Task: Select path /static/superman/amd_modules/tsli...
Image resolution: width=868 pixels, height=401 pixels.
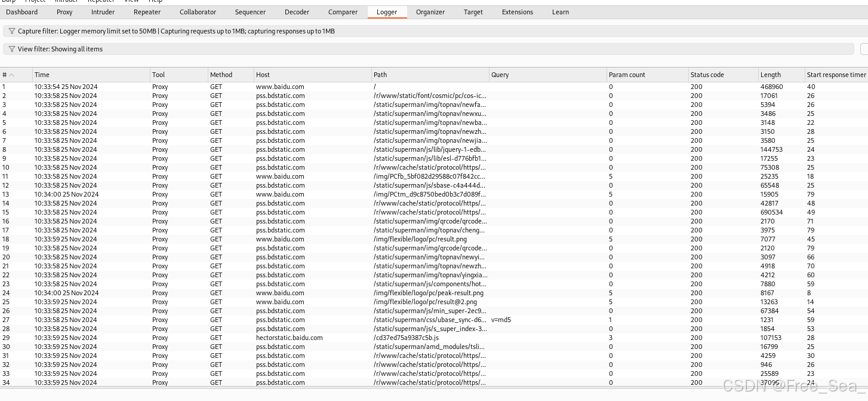Action: tap(429, 347)
